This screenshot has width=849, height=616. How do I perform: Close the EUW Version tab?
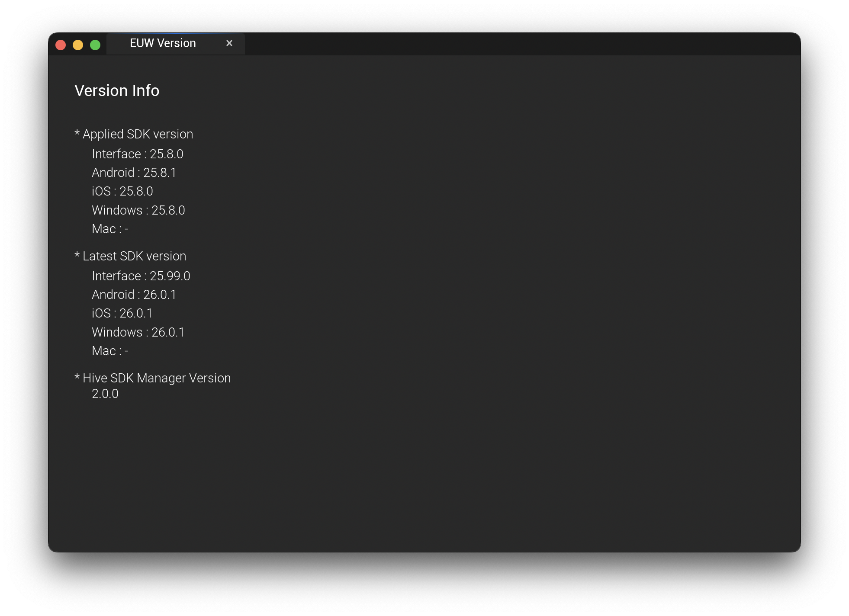[x=229, y=43]
